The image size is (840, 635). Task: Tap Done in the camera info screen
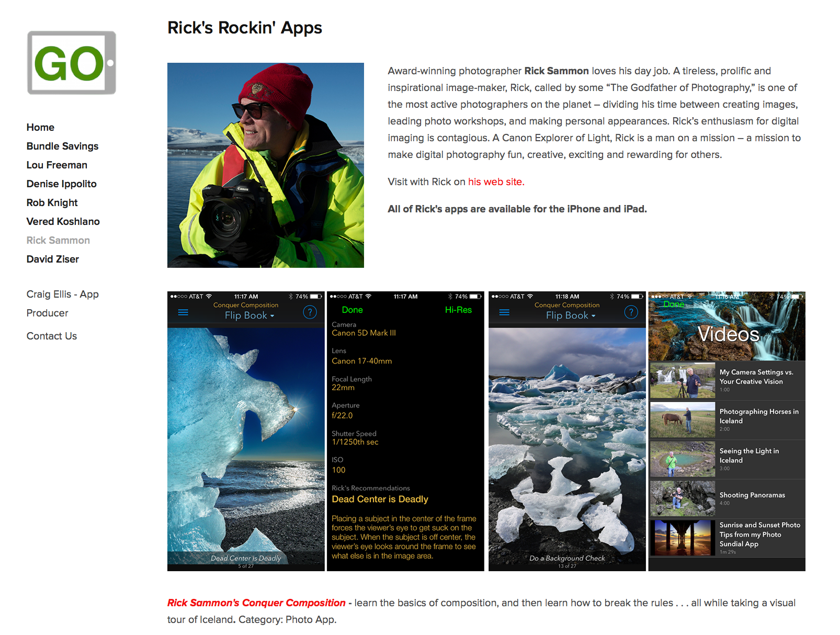352,310
